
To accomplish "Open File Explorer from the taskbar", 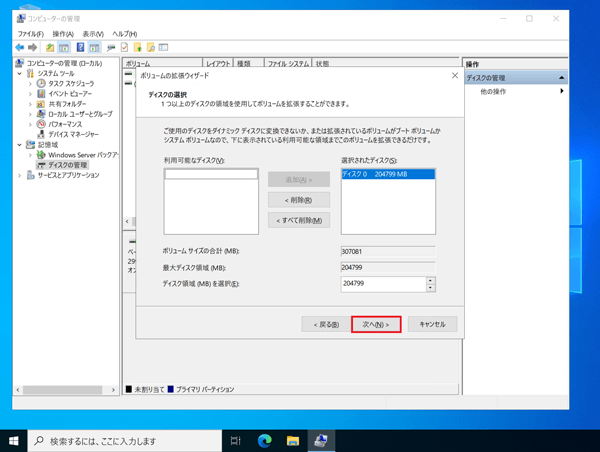I will pyautogui.click(x=294, y=440).
